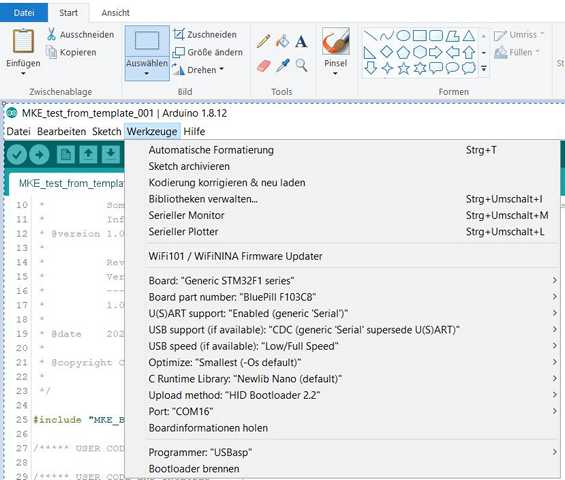Open Paint Datei file tab
The image size is (565, 480).
(x=24, y=13)
